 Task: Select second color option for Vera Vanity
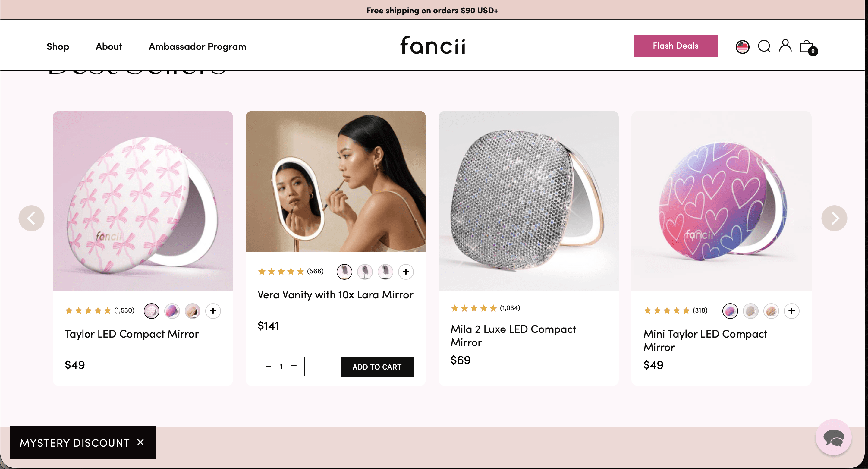point(365,272)
